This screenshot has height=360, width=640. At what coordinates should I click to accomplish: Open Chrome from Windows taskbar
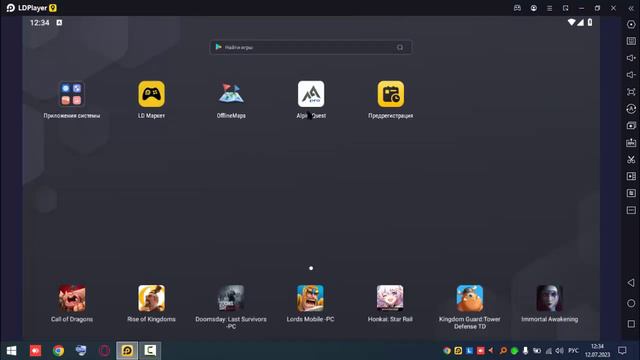[x=58, y=351]
